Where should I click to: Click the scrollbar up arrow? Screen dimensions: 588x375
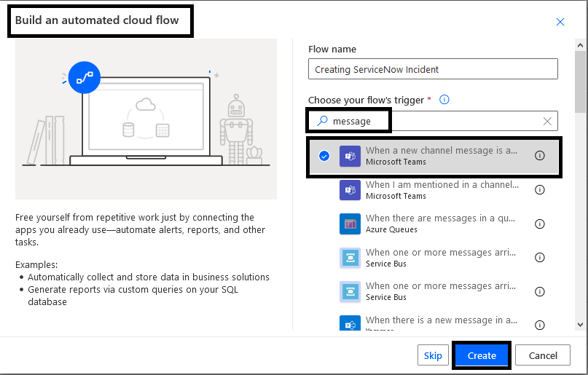pyautogui.click(x=580, y=45)
